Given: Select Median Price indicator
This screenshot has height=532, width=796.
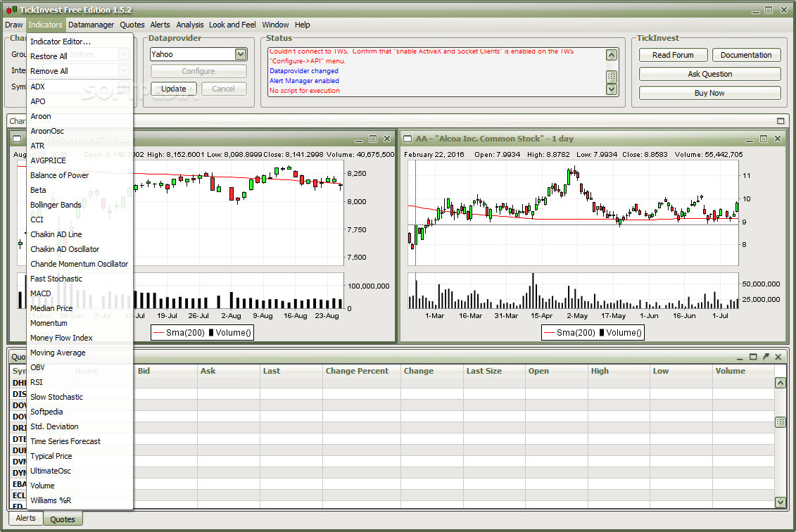Looking at the screenshot, I should pos(80,308).
